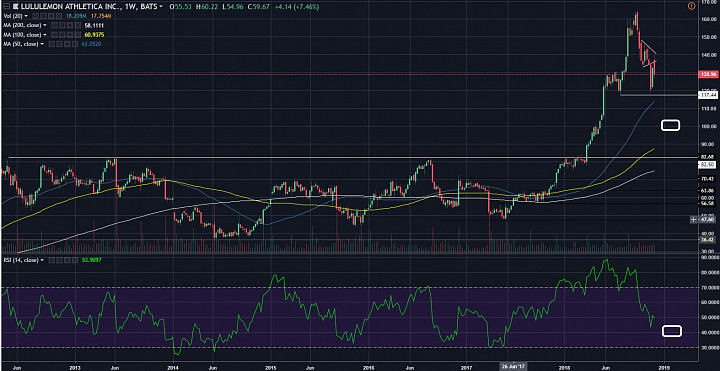Open settings icon for MA (50, close)
Screen dimensions: 720x371
[x=59, y=44]
